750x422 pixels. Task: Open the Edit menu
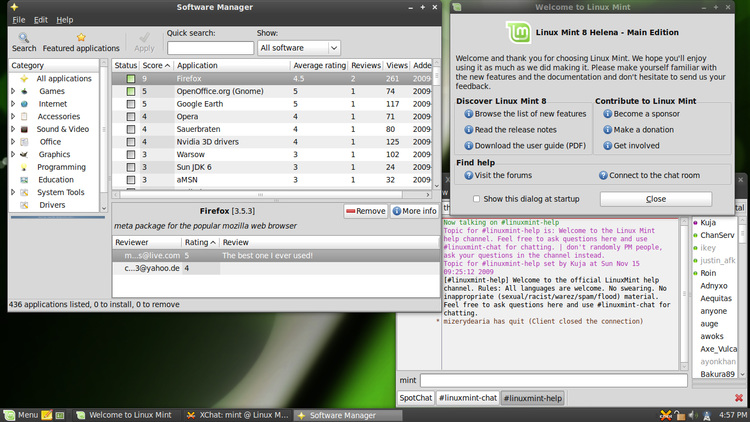tap(40, 20)
